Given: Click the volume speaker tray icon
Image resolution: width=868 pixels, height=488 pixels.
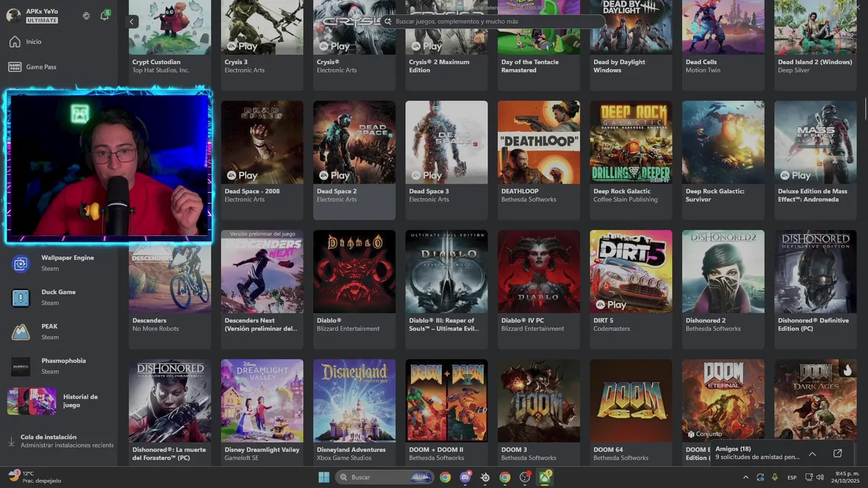Looking at the screenshot, I should click(820, 477).
